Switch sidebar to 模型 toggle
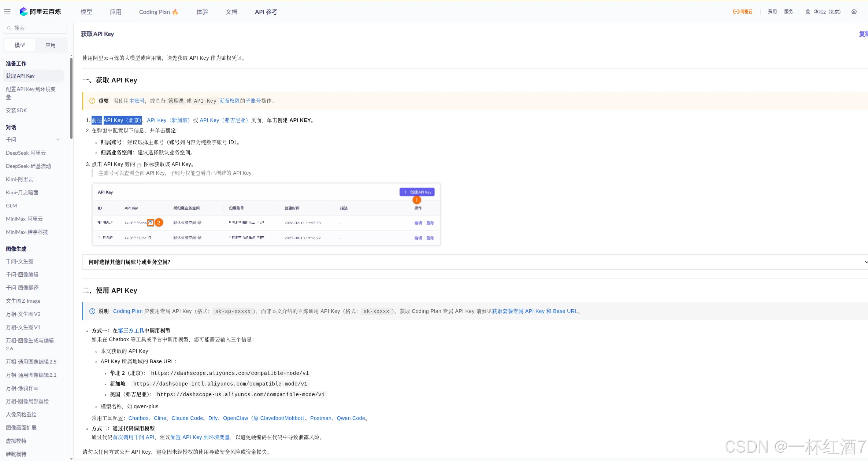868x461 pixels. (x=20, y=45)
